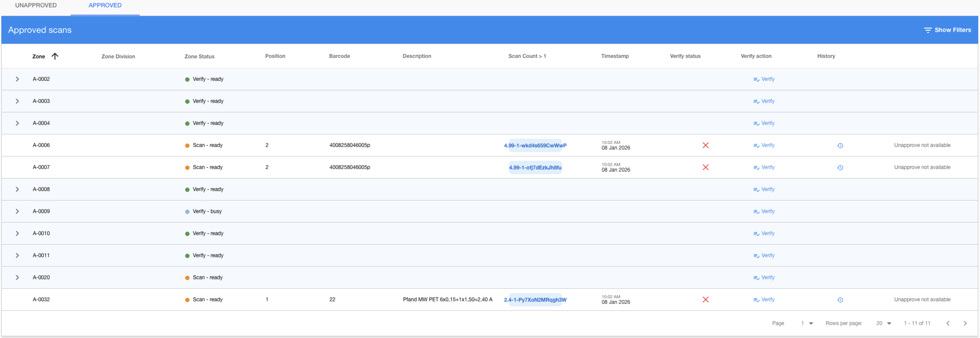This screenshot has width=980, height=338.
Task: Open history for zone A-0006
Action: click(840, 146)
